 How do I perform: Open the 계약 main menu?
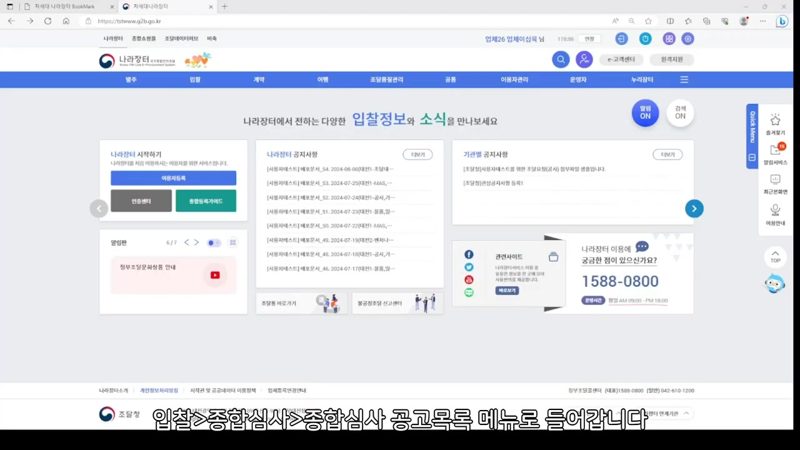[x=259, y=80]
